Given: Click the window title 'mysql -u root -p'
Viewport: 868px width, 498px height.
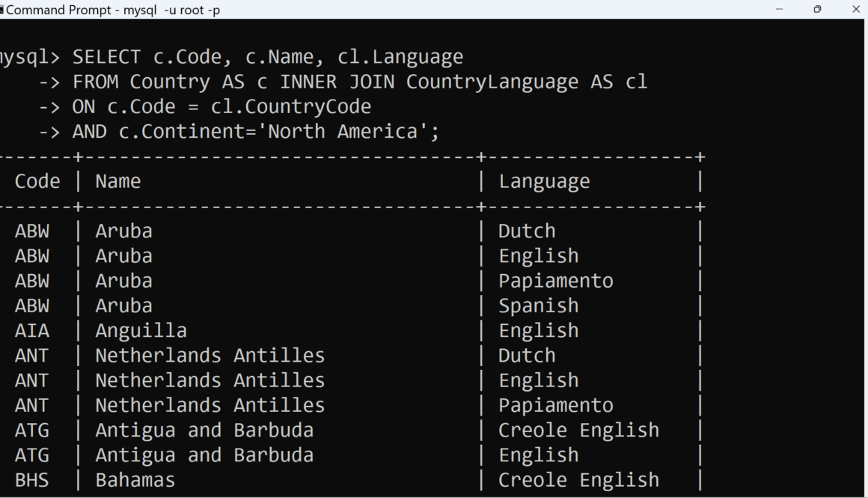Looking at the screenshot, I should coord(171,10).
